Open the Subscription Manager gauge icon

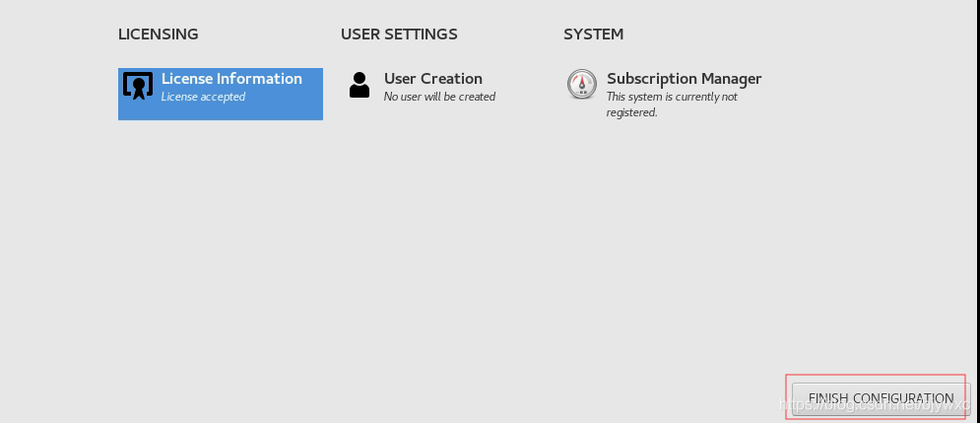tap(582, 85)
